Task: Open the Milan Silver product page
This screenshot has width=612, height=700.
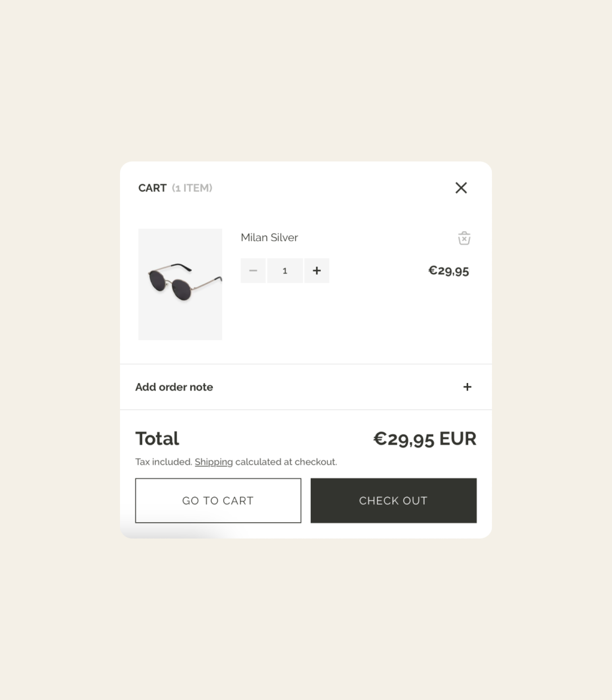Action: click(269, 237)
